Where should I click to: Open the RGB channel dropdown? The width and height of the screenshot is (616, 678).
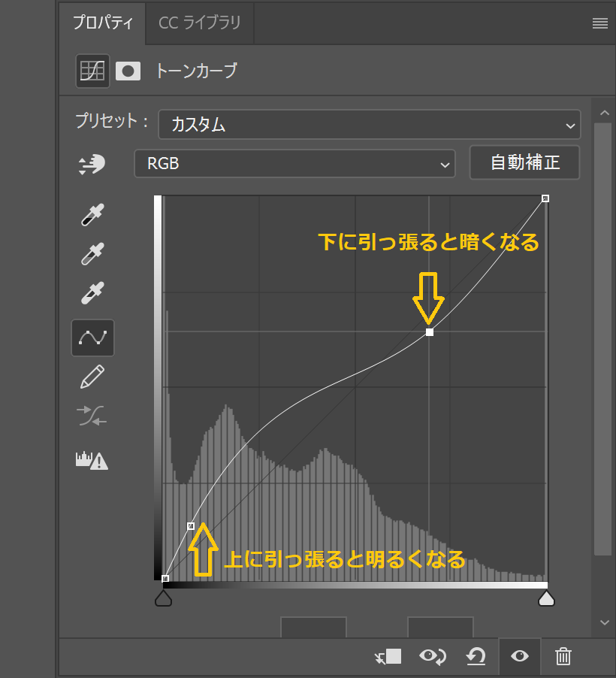pyautogui.click(x=294, y=163)
